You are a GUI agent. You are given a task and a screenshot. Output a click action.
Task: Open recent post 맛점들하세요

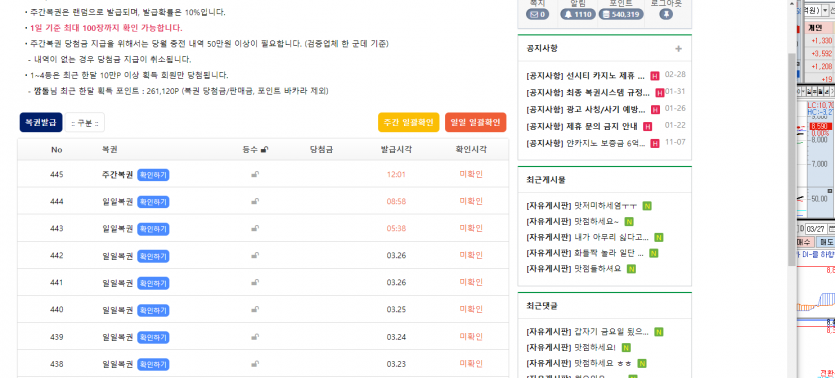click(x=574, y=269)
